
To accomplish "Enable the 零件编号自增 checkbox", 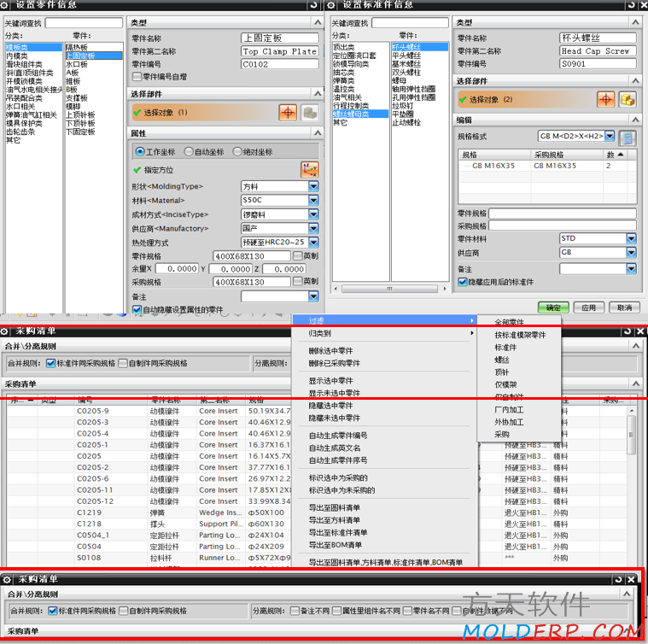I will pyautogui.click(x=137, y=76).
